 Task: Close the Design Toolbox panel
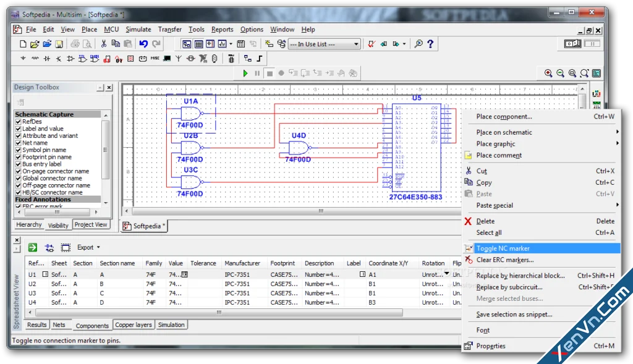[x=109, y=88]
